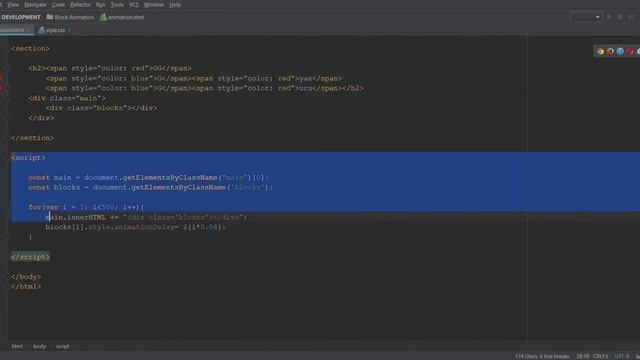Switch to the style.css tab
This screenshot has width=640, height=360.
pyautogui.click(x=55, y=30)
